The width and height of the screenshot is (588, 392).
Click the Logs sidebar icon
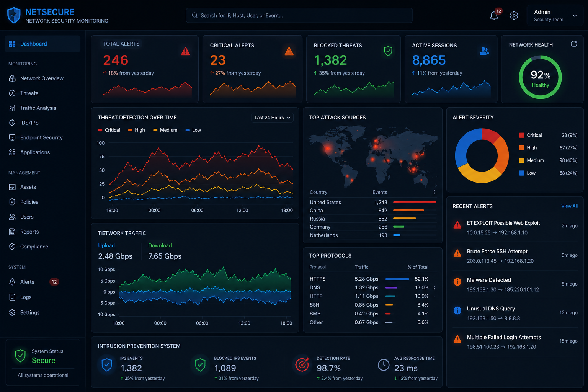pos(12,297)
